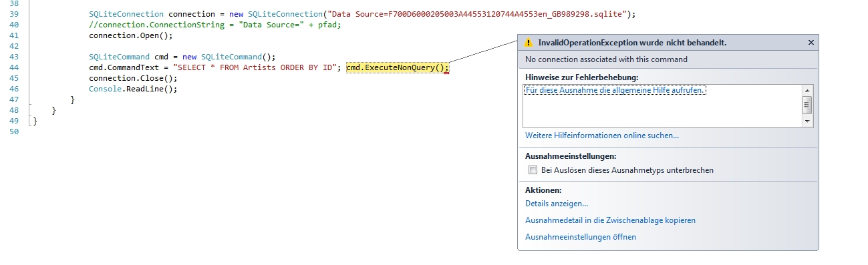Click the up arrow of the hints scrollbar

[807, 90]
